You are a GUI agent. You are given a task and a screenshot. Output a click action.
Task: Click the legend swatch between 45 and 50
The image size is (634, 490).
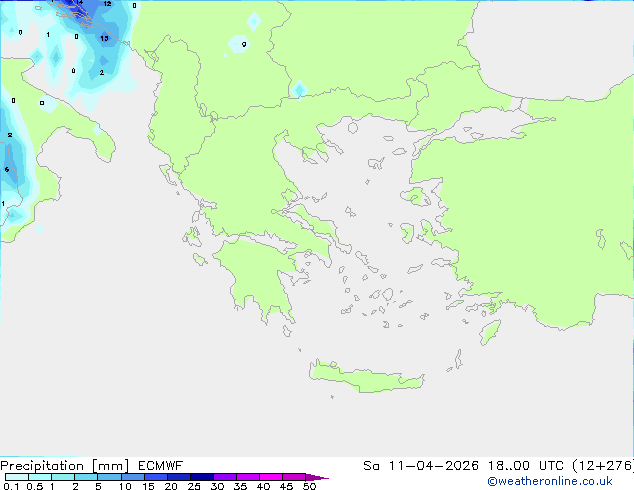pos(294,477)
